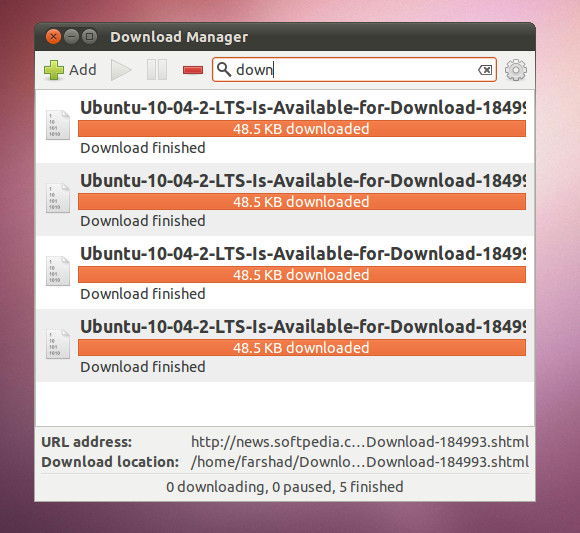580x533 pixels.
Task: Remove download with the red minus icon
Action: coord(193,70)
